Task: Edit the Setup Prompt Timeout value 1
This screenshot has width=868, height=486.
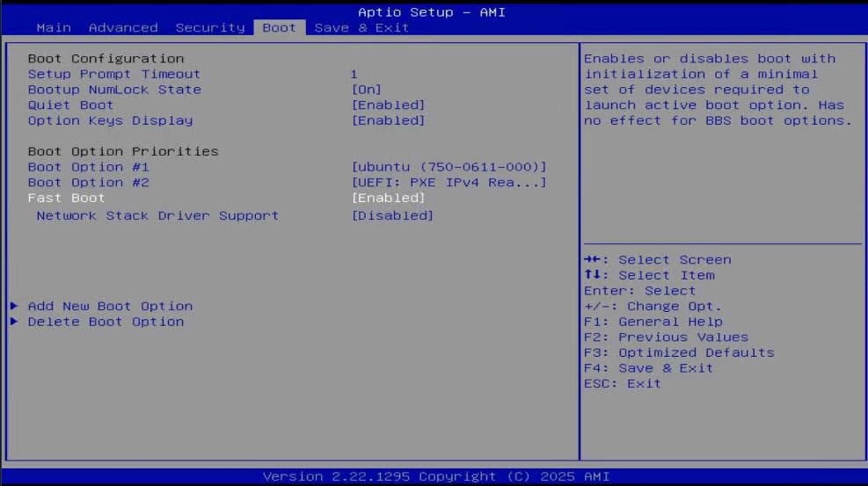Action: pyautogui.click(x=354, y=74)
